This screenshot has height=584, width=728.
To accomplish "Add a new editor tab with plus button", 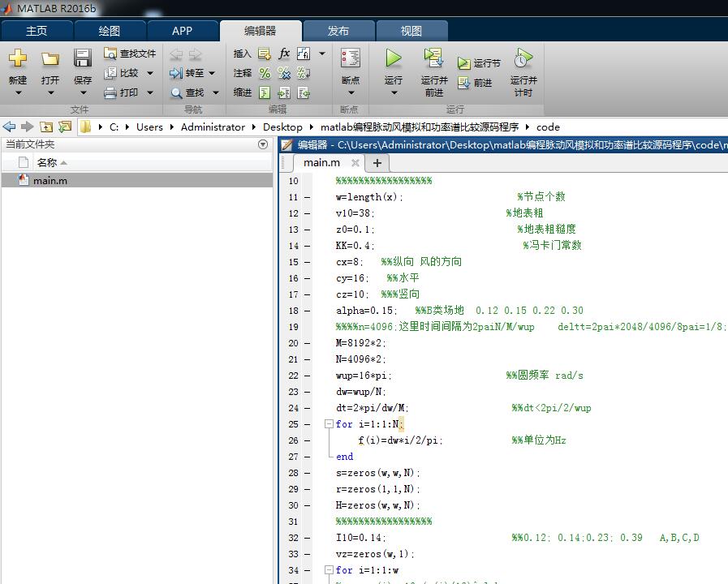I will (377, 163).
